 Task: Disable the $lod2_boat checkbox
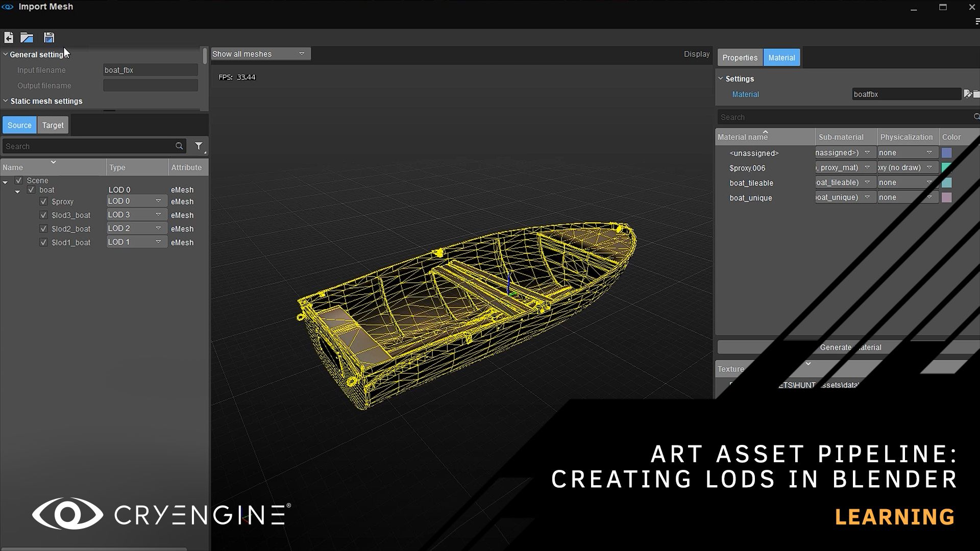tap(43, 229)
